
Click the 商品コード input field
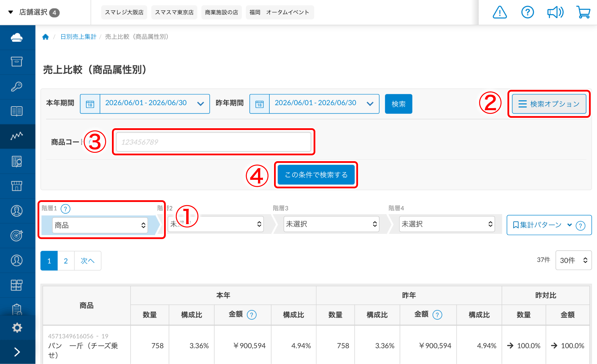[x=213, y=142]
